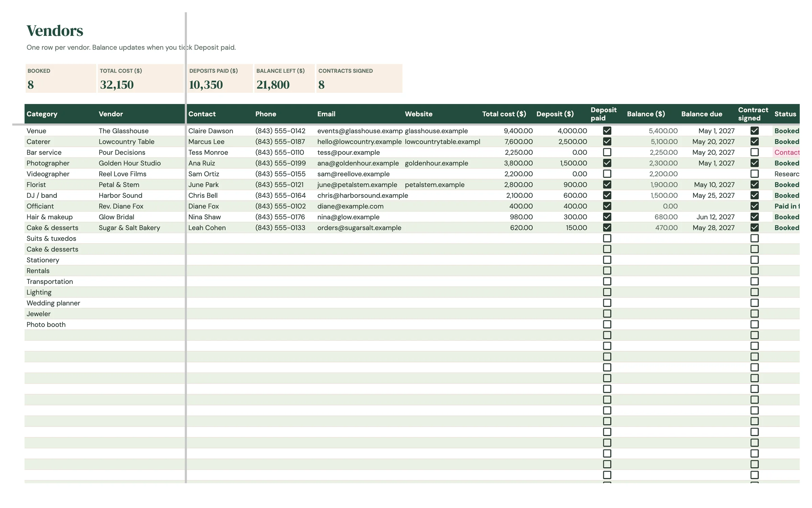Viewport: 812px width, 508px height.
Task: Select the BOOKED summary card
Action: coord(61,78)
